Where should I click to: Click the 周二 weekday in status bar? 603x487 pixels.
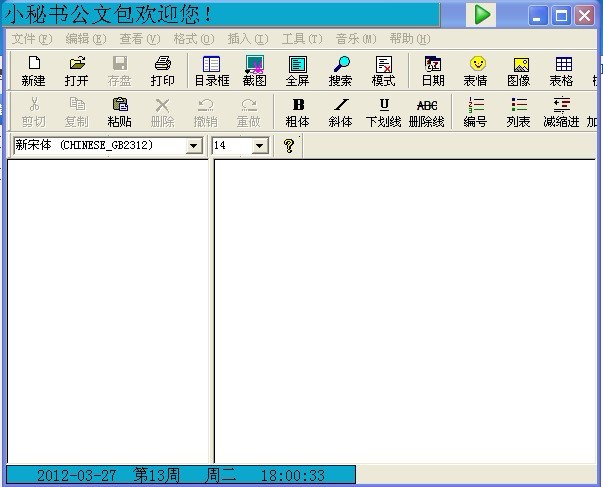[220, 475]
